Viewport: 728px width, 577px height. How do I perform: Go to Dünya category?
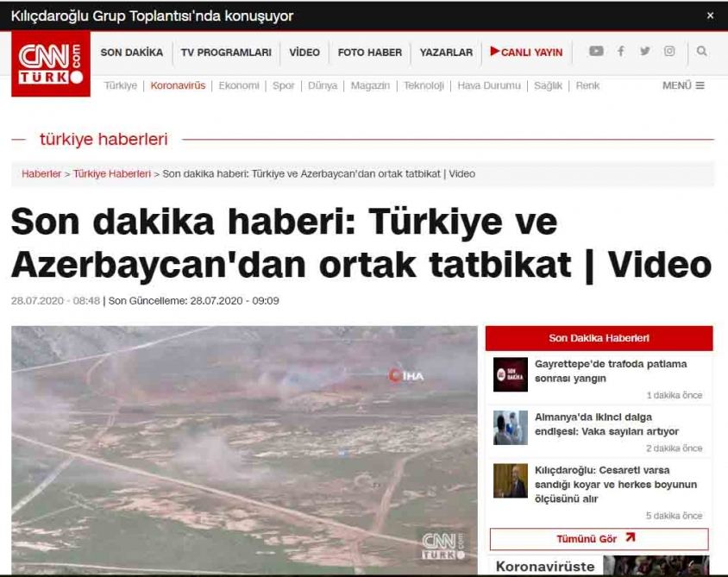[x=323, y=85]
